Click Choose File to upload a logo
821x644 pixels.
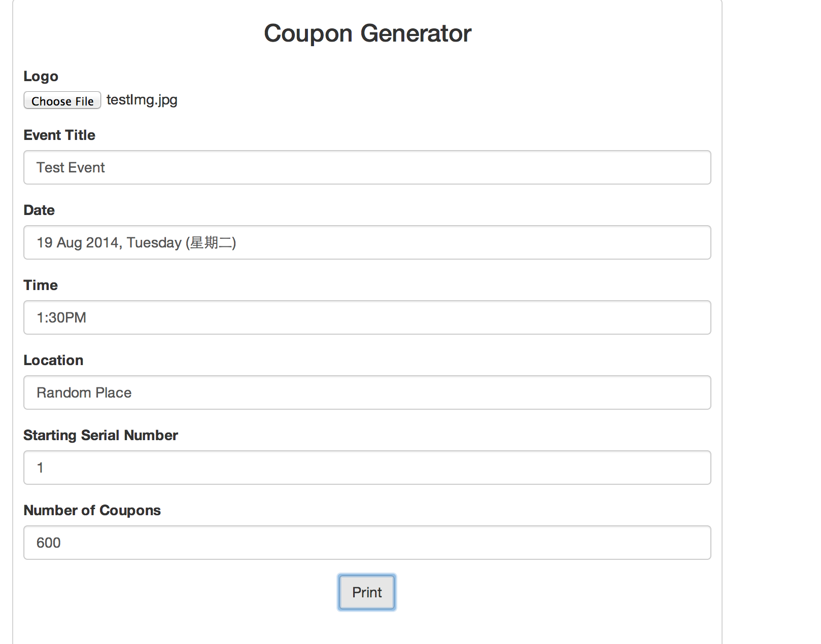point(62,100)
